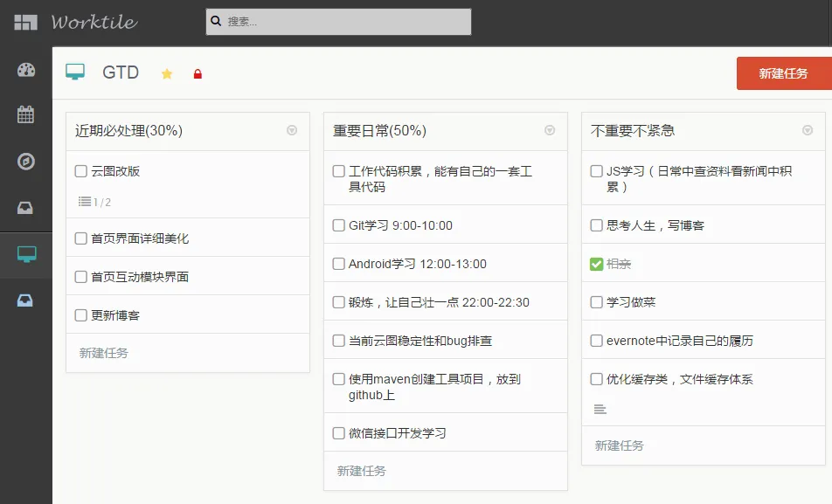Open the compass discover icon in sidebar
The image size is (832, 504).
[x=25, y=162]
